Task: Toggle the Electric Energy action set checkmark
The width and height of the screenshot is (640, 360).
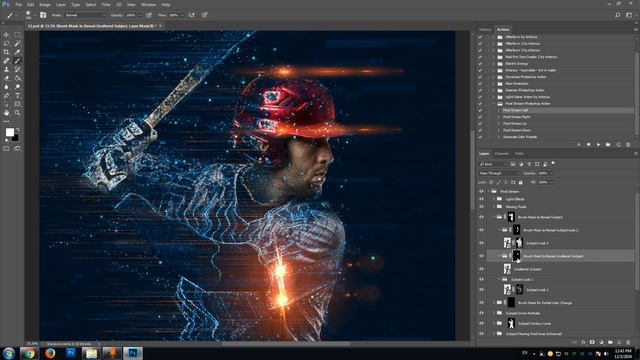Action: coord(480,64)
